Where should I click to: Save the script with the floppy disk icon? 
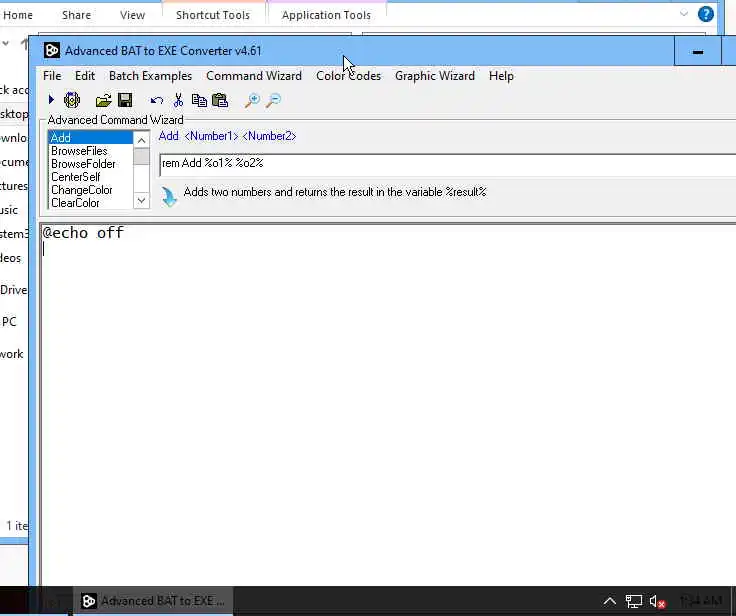pyautogui.click(x=125, y=100)
